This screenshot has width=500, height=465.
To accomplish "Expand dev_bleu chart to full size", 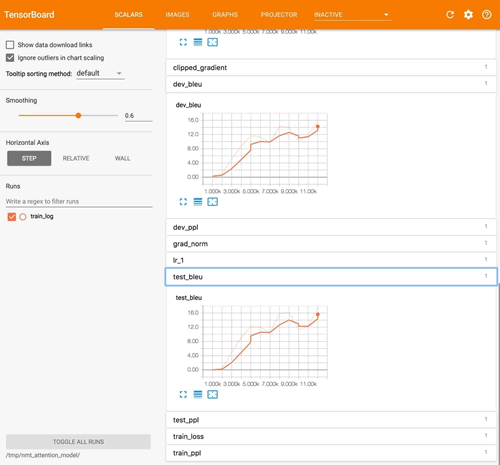I will point(183,202).
